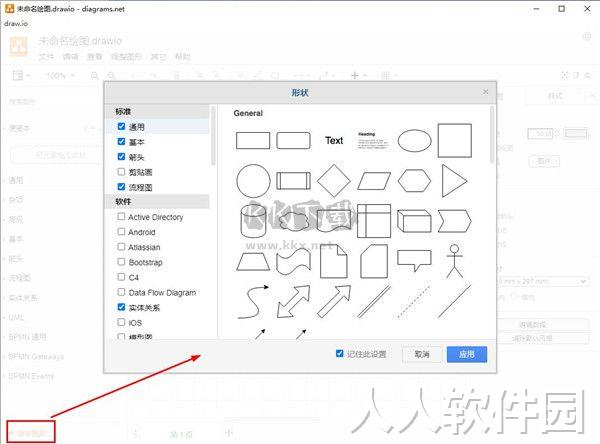Pick the note shape with folded corner
Image resolution: width=600 pixels, height=444 pixels.
tap(334, 261)
